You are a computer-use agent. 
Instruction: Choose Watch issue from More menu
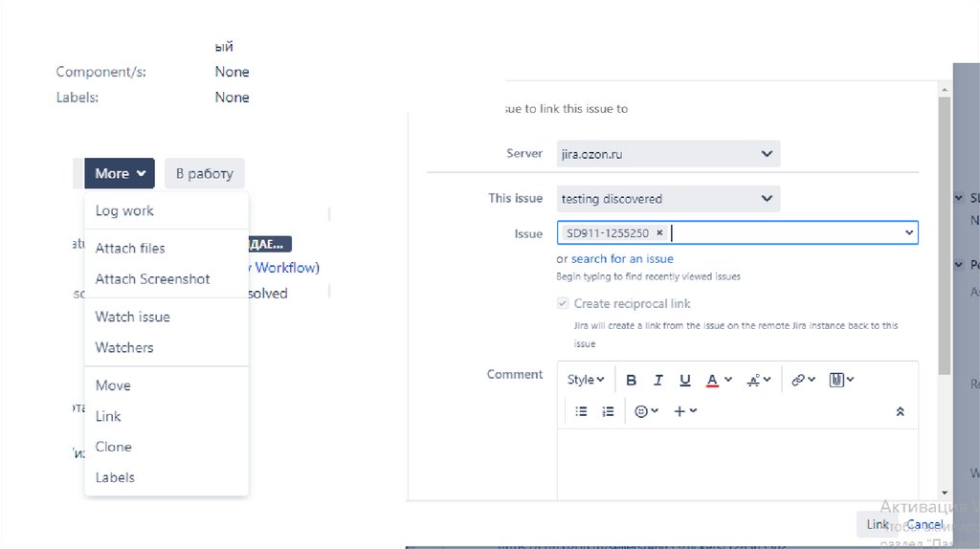(167, 317)
